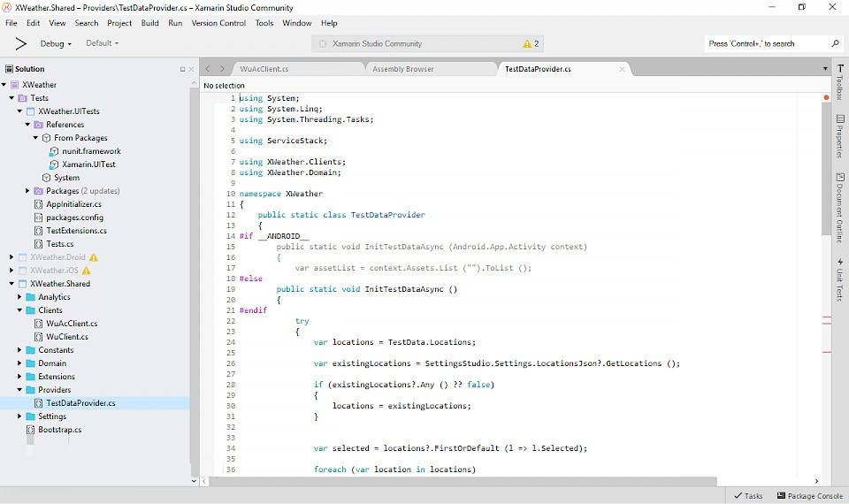Image resolution: width=849 pixels, height=504 pixels.
Task: Open the Project menu
Action: coord(119,23)
